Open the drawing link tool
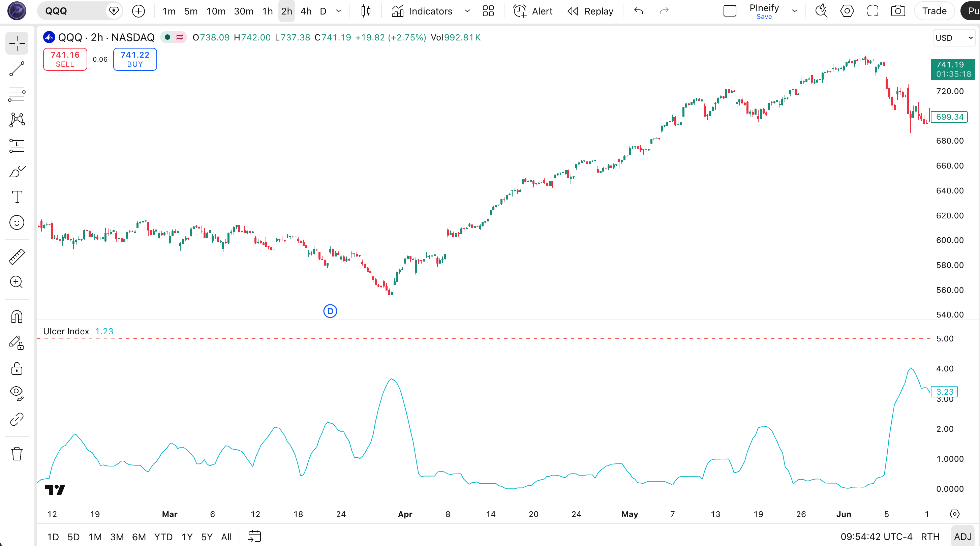The width and height of the screenshot is (980, 546). pos(17,419)
